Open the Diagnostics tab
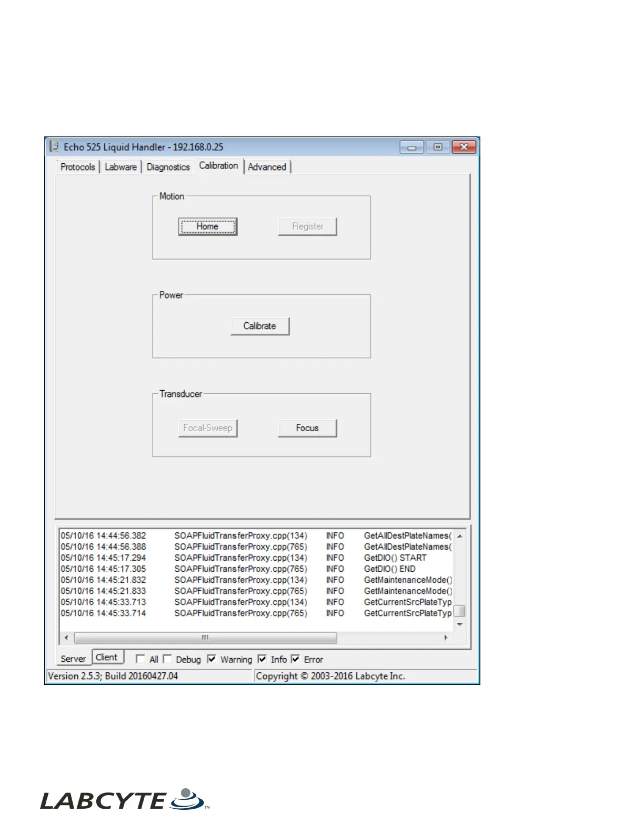 tap(168, 167)
